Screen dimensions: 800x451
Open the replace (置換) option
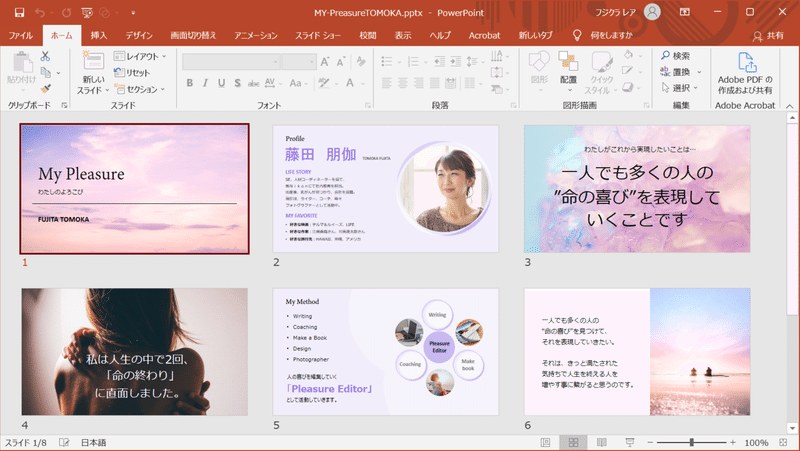(676, 72)
